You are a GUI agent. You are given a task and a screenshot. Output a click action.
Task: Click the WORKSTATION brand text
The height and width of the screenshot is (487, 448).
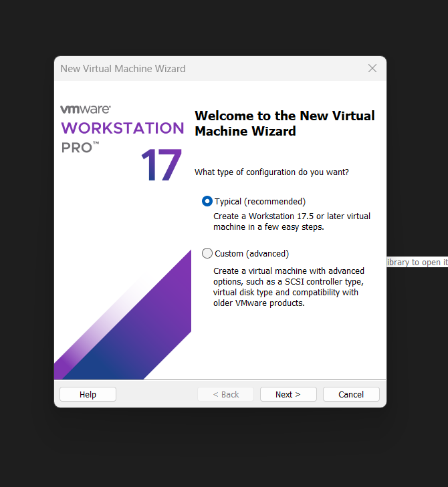point(122,128)
